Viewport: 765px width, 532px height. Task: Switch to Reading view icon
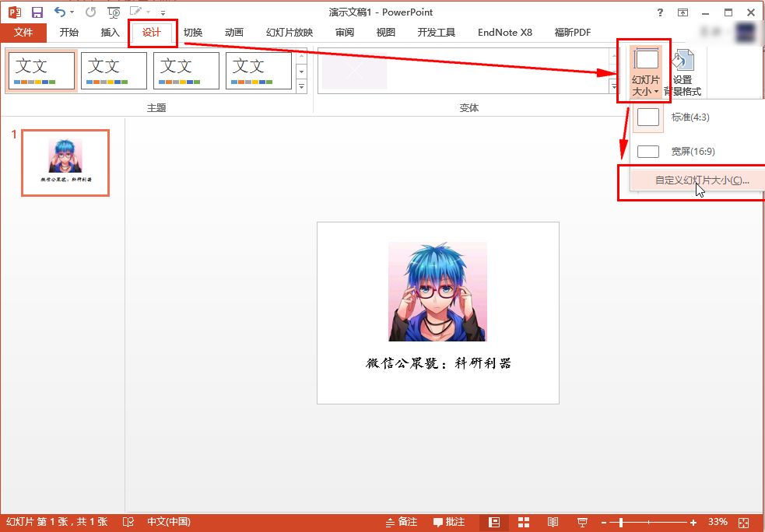pos(553,522)
